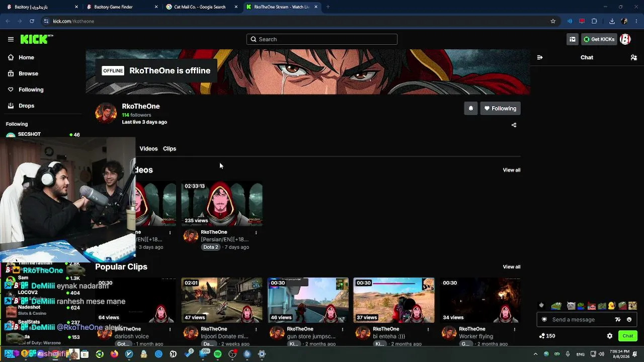Insert the white cat emote

[x=571, y=306]
